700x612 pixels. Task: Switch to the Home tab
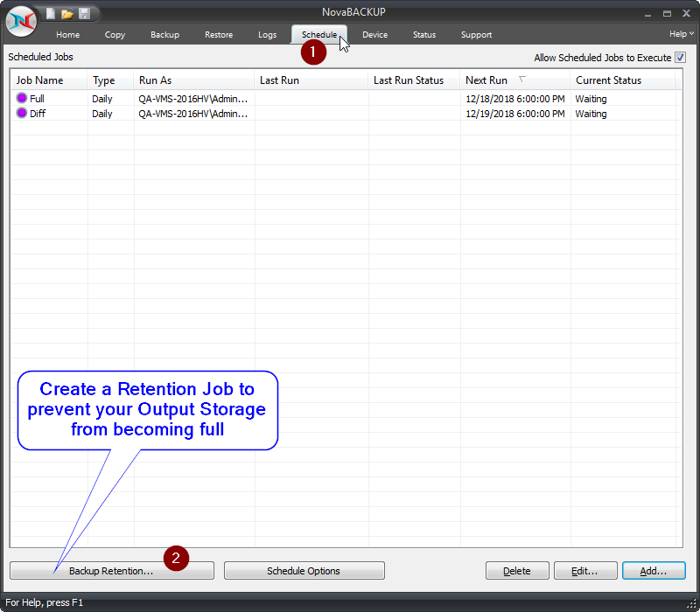click(x=68, y=35)
